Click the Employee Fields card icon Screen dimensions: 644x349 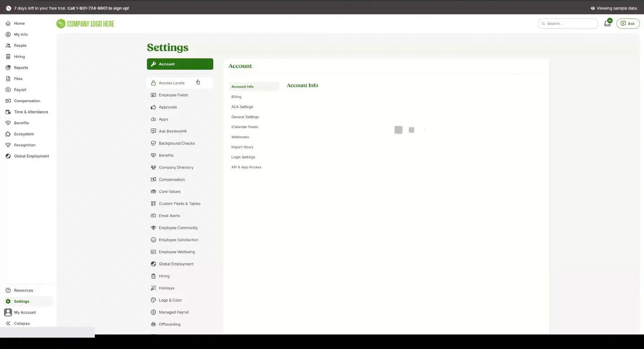coord(153,95)
